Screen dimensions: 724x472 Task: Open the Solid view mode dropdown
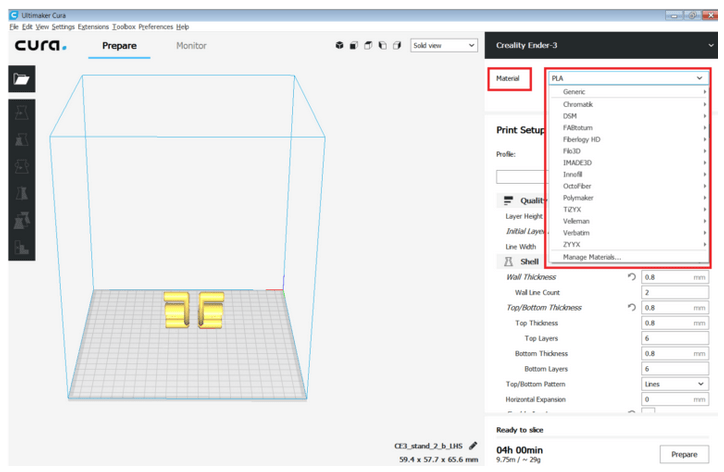pyautogui.click(x=444, y=45)
